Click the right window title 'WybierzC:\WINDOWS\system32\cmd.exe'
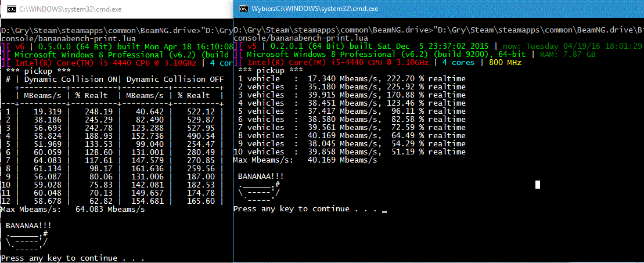Screen dimensions: 644x263 [315, 9]
